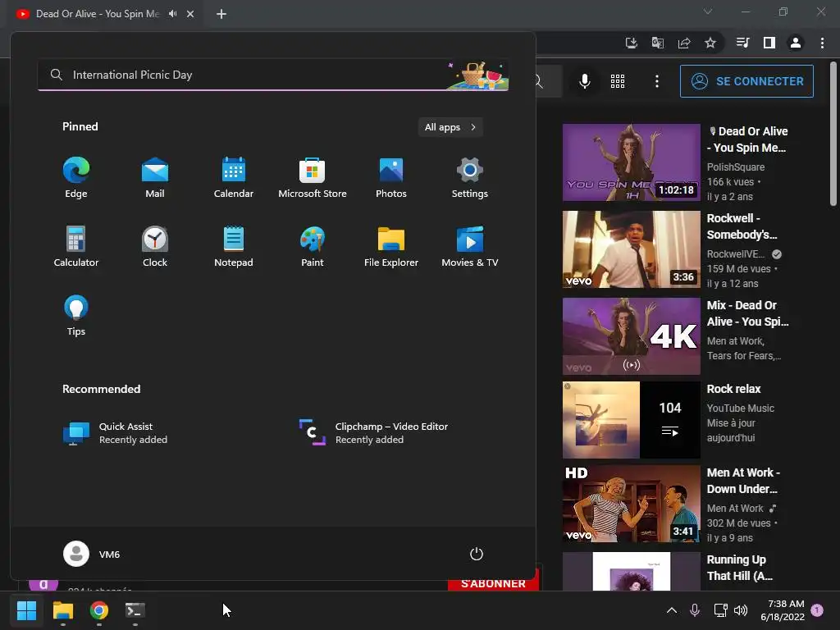Image resolution: width=840 pixels, height=630 pixels.
Task: Open Notepad
Action: [234, 246]
